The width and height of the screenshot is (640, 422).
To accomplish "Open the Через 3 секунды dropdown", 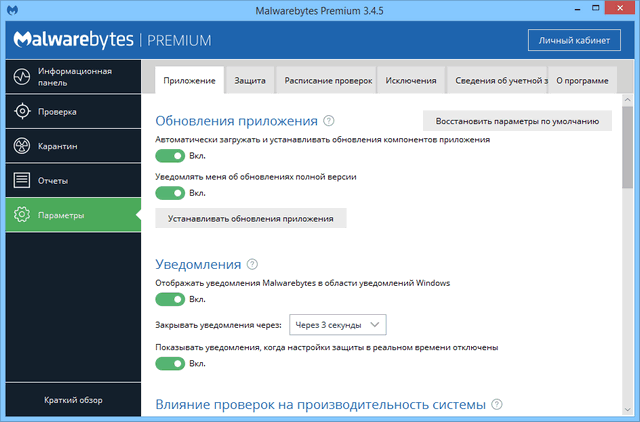I will pyautogui.click(x=337, y=325).
